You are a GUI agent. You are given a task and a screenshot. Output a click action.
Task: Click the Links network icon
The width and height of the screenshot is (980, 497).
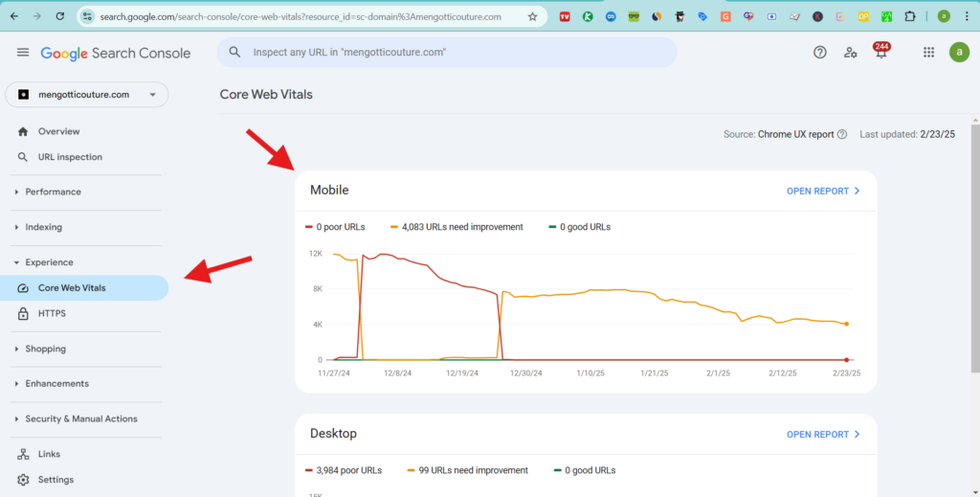coord(23,455)
